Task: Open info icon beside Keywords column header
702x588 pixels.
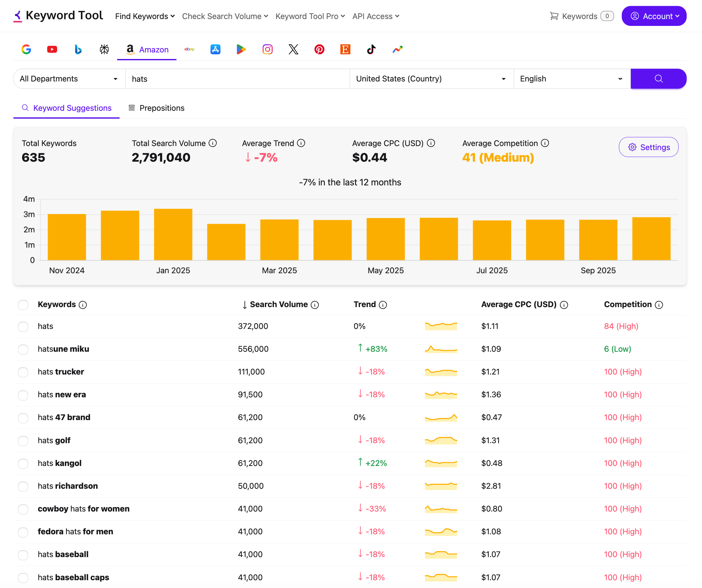Action: coord(83,305)
